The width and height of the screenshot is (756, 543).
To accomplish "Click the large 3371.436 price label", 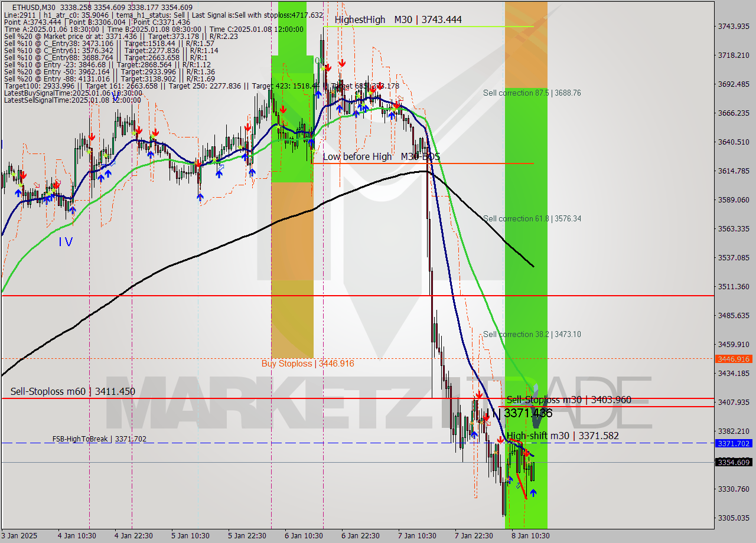I will point(527,413).
